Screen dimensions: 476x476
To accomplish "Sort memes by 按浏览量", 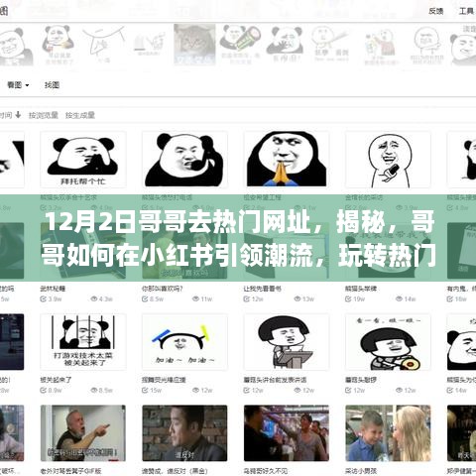I will click(44, 115).
